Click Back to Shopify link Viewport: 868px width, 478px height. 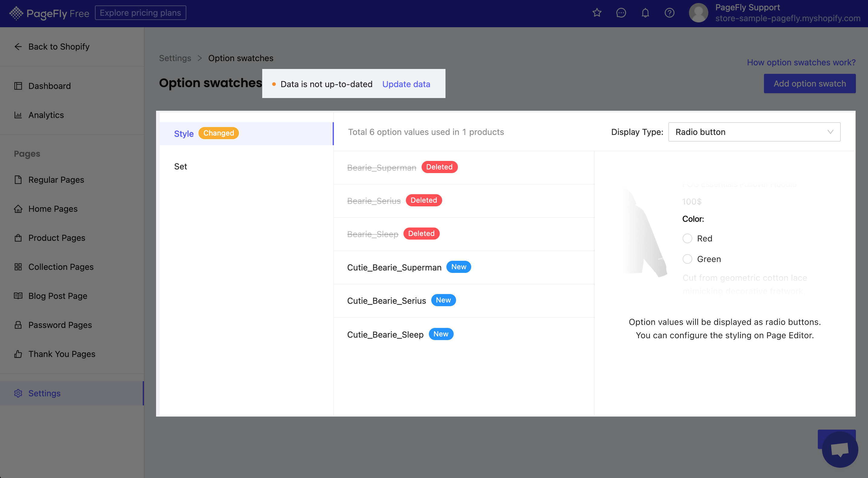click(x=59, y=47)
